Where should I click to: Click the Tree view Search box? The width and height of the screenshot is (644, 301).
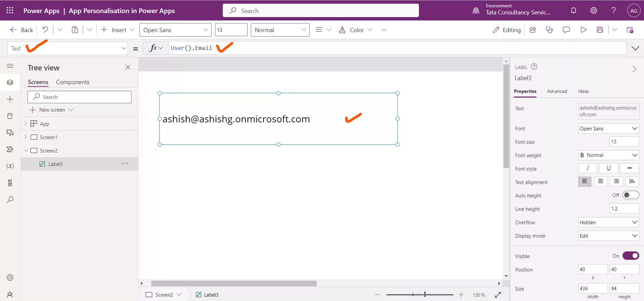(79, 97)
